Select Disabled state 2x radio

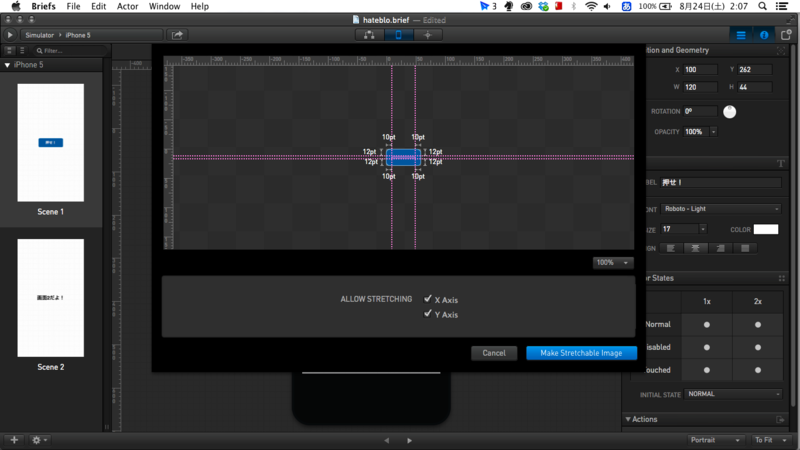point(758,347)
